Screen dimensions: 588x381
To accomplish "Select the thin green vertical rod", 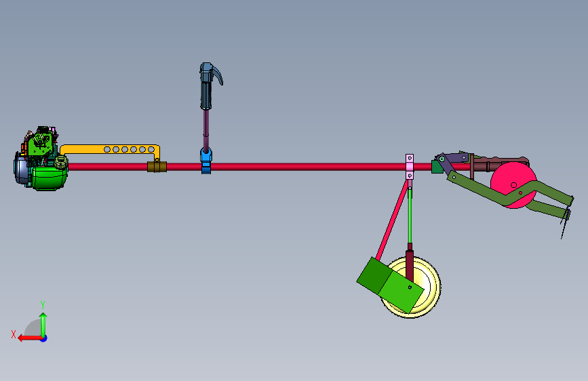I will tap(410, 216).
